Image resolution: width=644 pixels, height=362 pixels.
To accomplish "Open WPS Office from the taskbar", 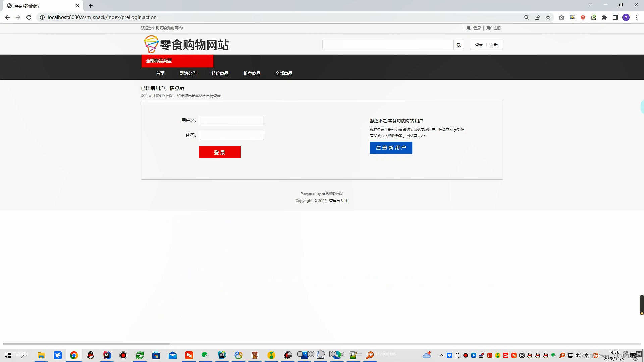I will pos(222,355).
